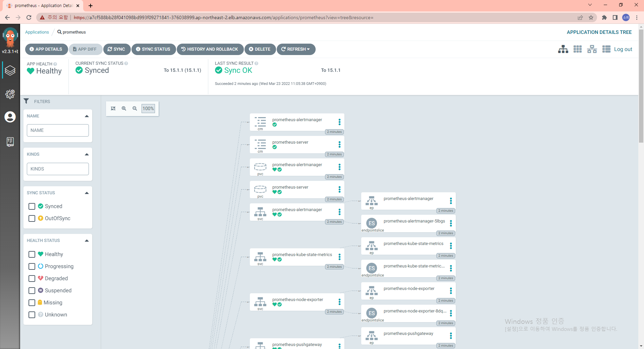The height and width of the screenshot is (349, 644).
Task: Open browser tab search chevron
Action: pyautogui.click(x=590, y=5)
